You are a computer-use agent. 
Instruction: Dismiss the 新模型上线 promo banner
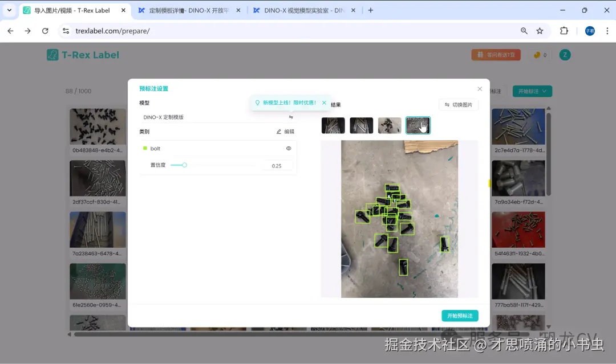coord(324,103)
